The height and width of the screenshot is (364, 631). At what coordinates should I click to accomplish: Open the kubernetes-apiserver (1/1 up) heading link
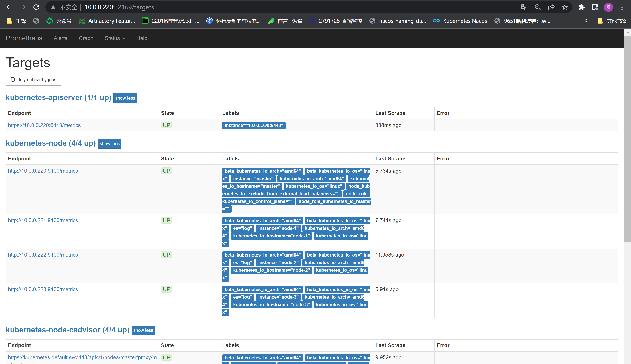(58, 98)
